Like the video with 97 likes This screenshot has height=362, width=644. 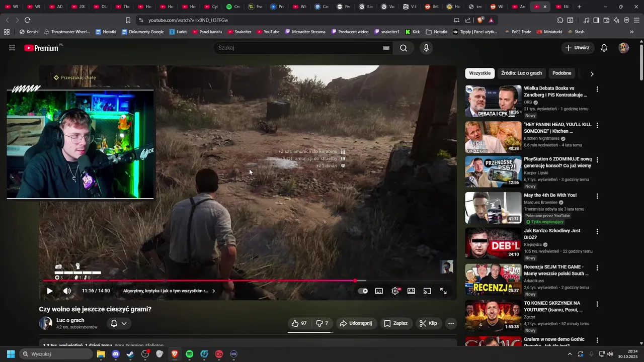pos(299,323)
